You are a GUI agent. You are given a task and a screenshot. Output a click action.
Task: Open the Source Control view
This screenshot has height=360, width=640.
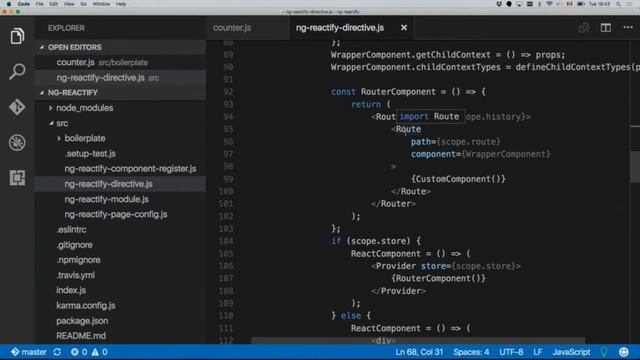click(17, 107)
